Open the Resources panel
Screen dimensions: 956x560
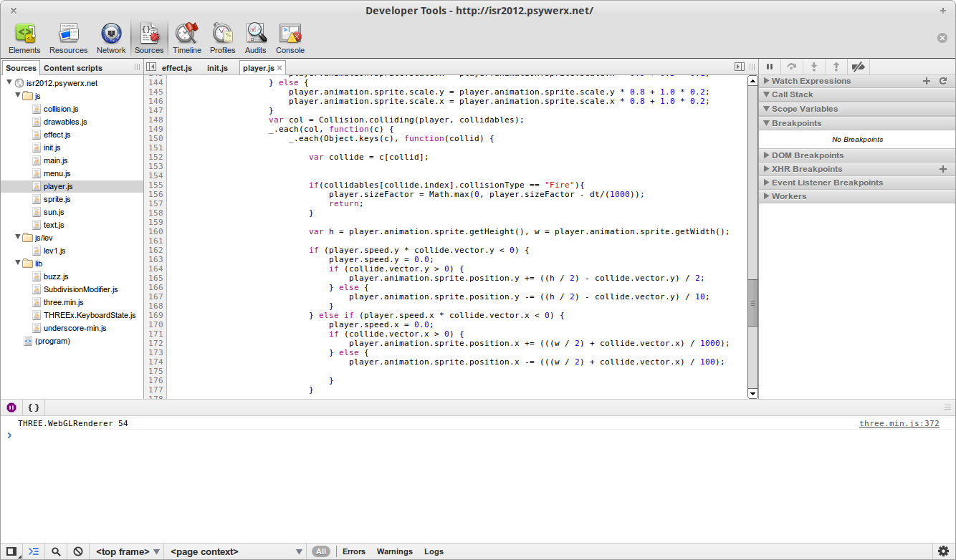pos(69,38)
